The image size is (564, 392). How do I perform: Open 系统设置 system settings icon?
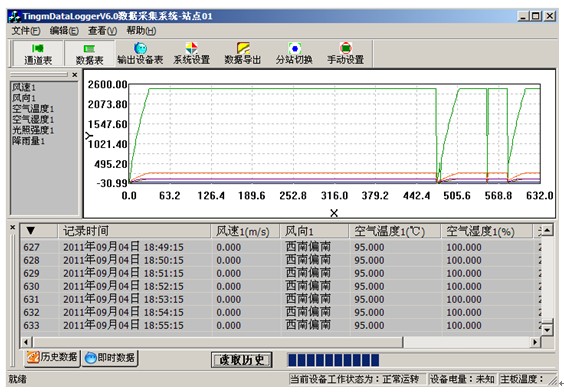(191, 53)
